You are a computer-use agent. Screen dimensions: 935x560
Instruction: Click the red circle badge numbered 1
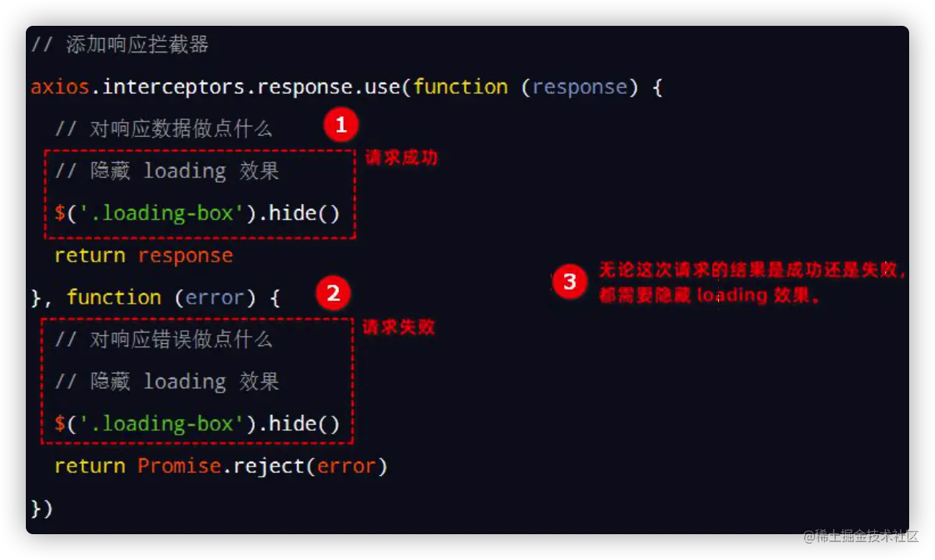pos(340,126)
